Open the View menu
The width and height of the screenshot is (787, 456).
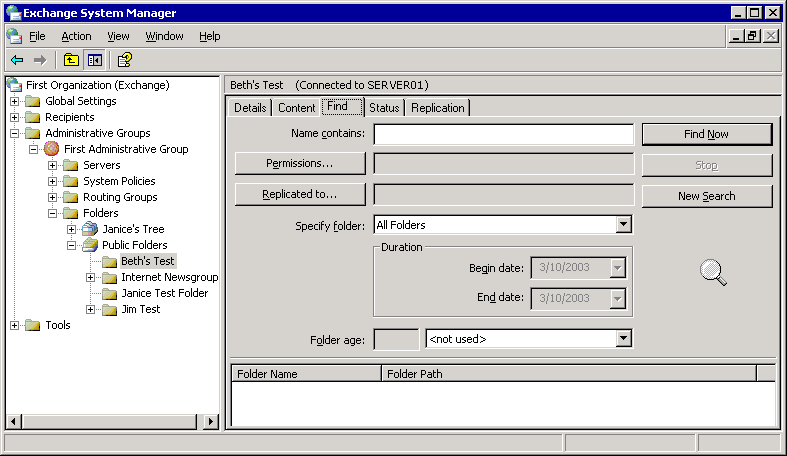pyautogui.click(x=118, y=36)
